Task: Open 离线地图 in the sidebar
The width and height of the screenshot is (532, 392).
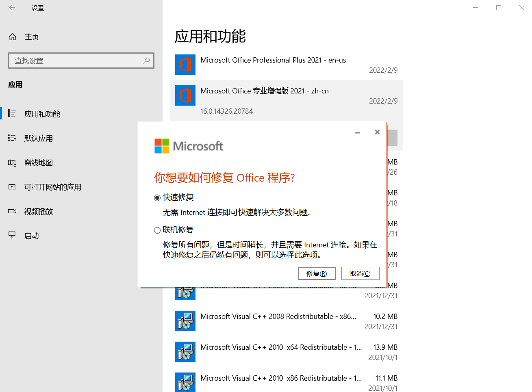Action: coord(81,163)
